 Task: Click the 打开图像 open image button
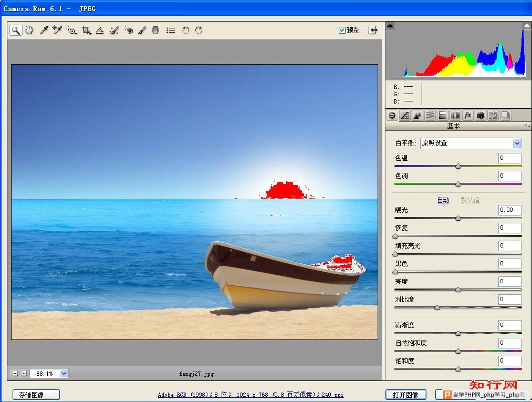point(405,395)
